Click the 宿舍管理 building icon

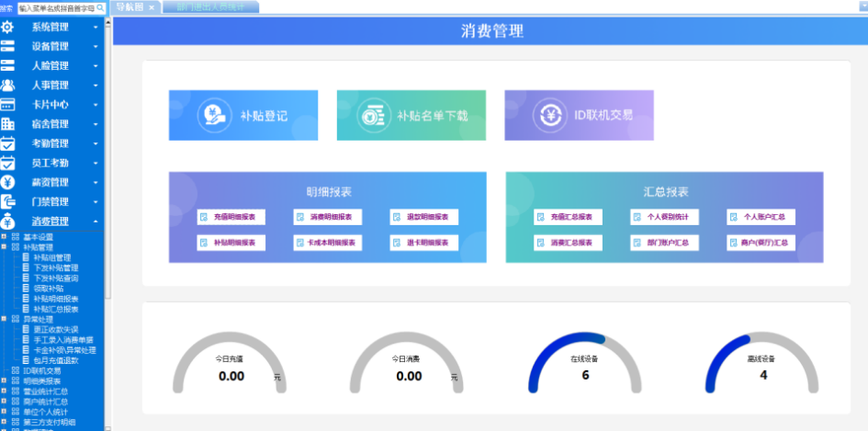[7, 123]
